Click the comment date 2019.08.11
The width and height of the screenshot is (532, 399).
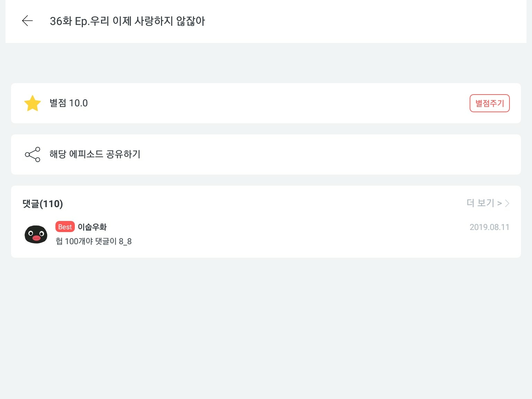pyautogui.click(x=489, y=227)
